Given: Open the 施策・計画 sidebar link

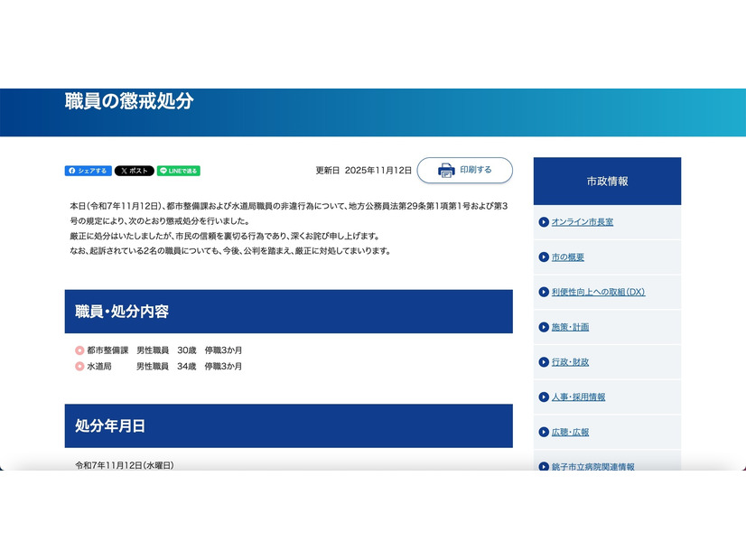Looking at the screenshot, I should (x=570, y=327).
